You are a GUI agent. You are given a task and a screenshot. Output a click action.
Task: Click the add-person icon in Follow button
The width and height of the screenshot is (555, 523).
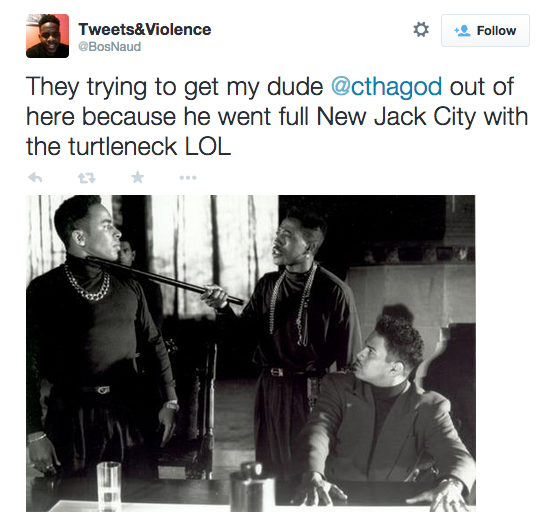pos(462,31)
